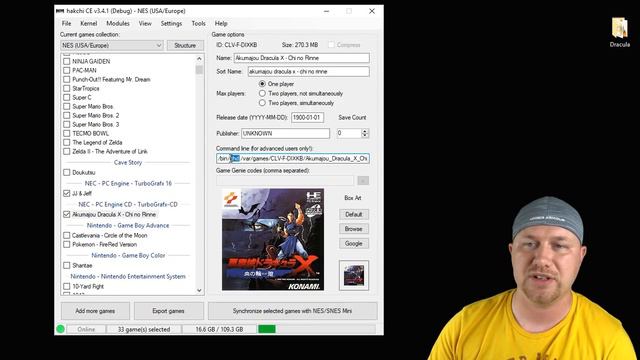Click the Online status label

tap(86, 329)
